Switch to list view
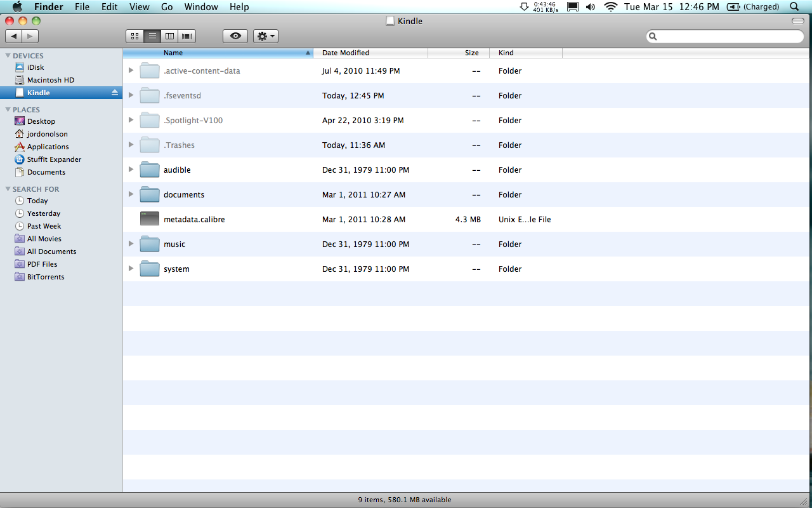This screenshot has width=812, height=508. click(x=152, y=36)
